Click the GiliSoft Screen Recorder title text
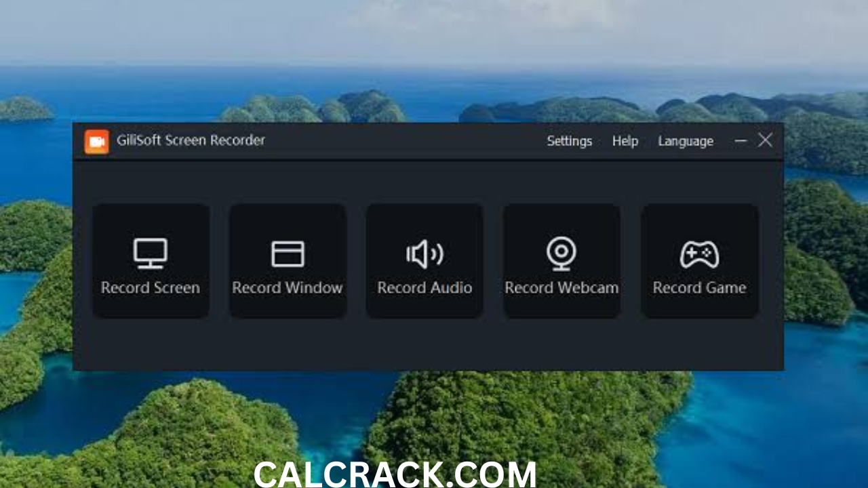Screen dimensions: 868x488 pos(191,140)
